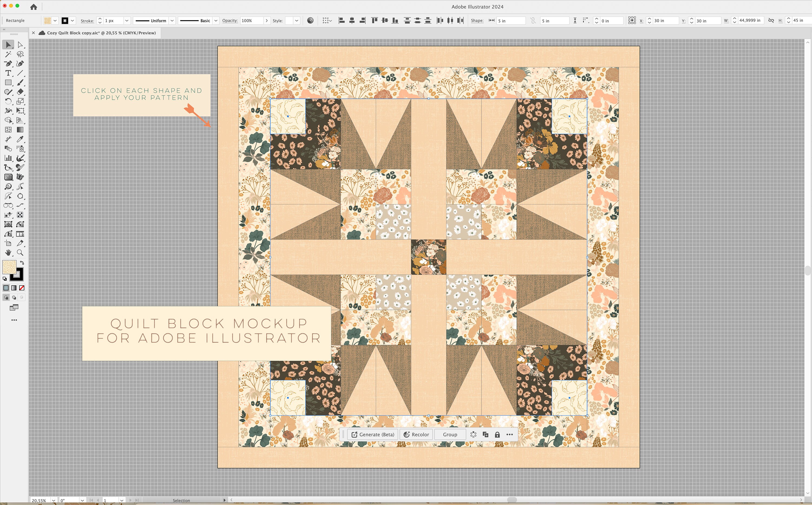This screenshot has height=505, width=812.
Task: Activate the Zoom tool
Action: [x=20, y=253]
